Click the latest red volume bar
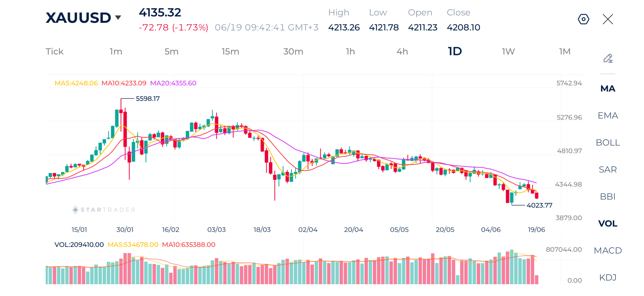 click(x=536, y=279)
